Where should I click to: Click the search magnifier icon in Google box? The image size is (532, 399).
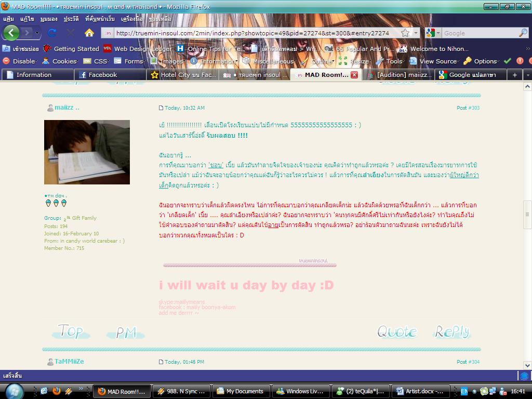523,33
